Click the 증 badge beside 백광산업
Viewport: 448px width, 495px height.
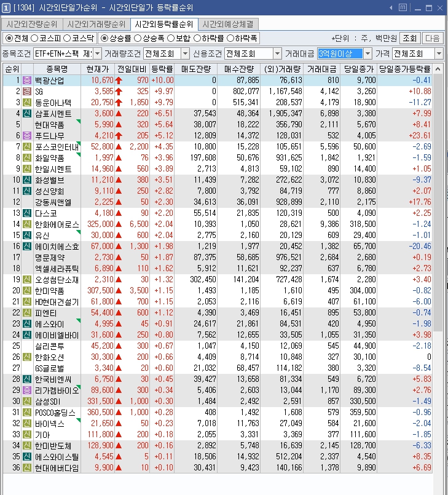tap(26, 81)
